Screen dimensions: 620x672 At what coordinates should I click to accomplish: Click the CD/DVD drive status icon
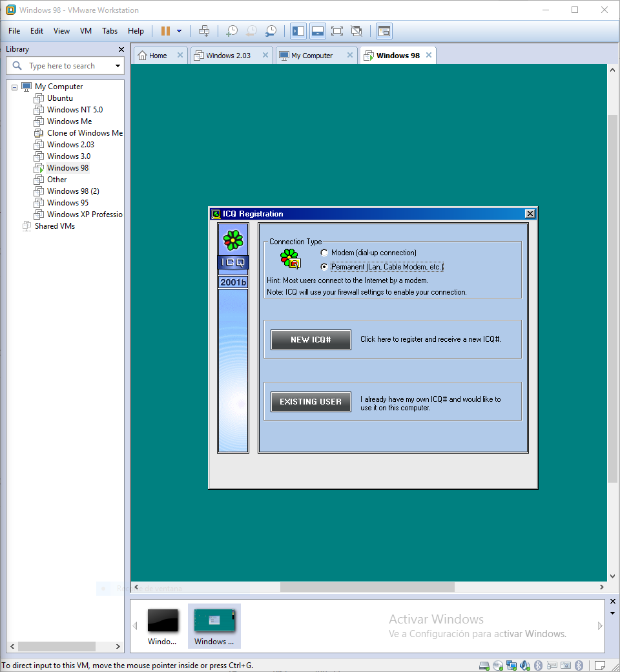(x=498, y=666)
